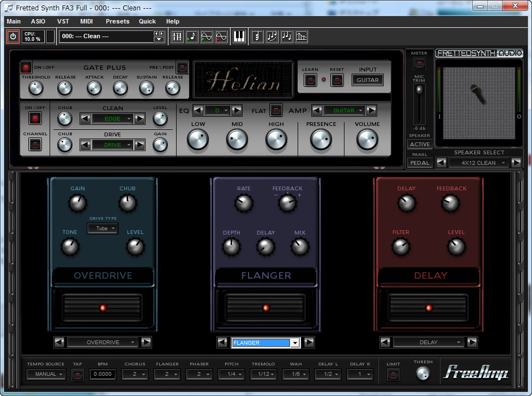
Task: Open the VST menu
Action: tap(63, 21)
